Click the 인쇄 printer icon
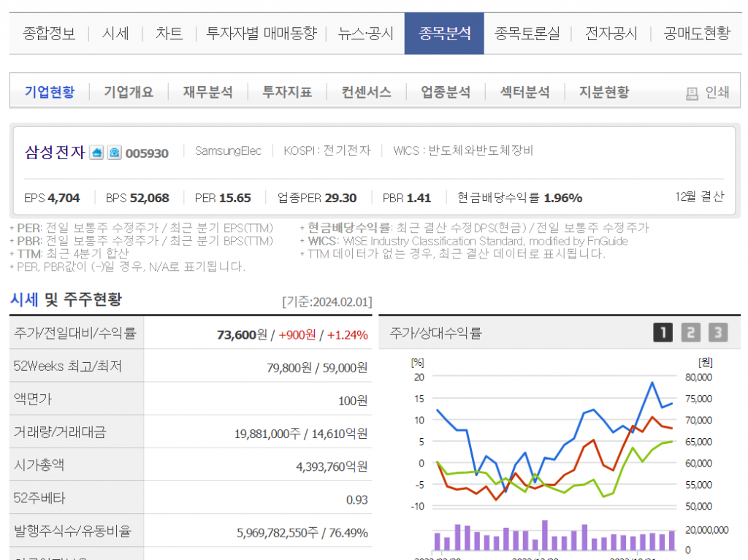748x560 pixels. pyautogui.click(x=692, y=93)
